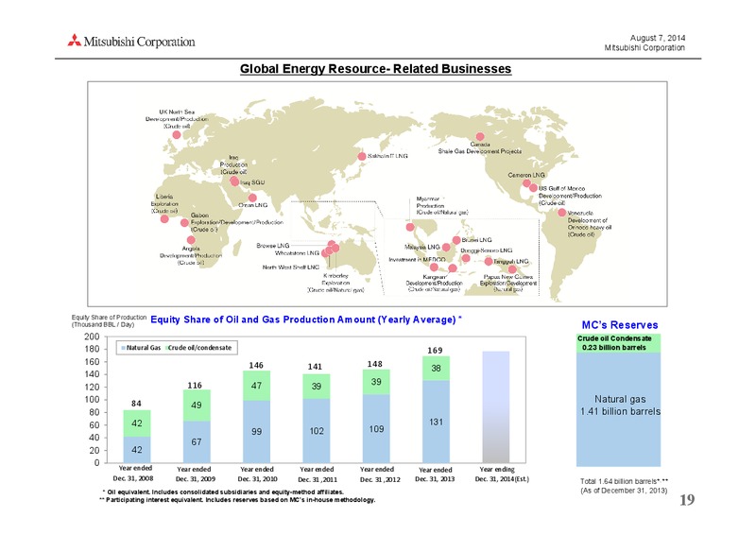Click the crude value '49' in 2009 bar

(197, 406)
